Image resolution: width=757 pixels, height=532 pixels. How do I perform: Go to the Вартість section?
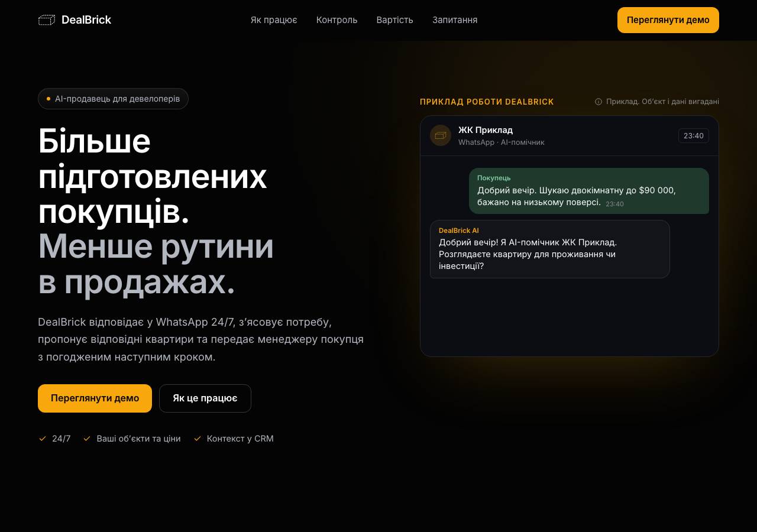tap(395, 20)
